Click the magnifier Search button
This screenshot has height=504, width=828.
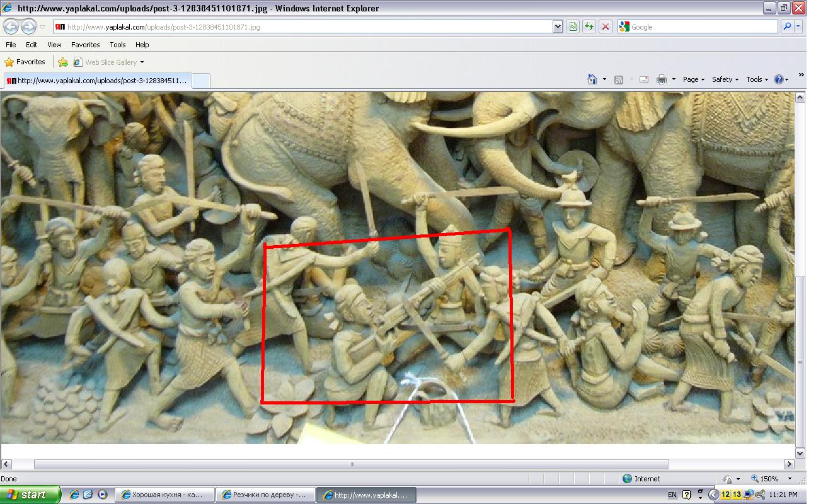(787, 27)
